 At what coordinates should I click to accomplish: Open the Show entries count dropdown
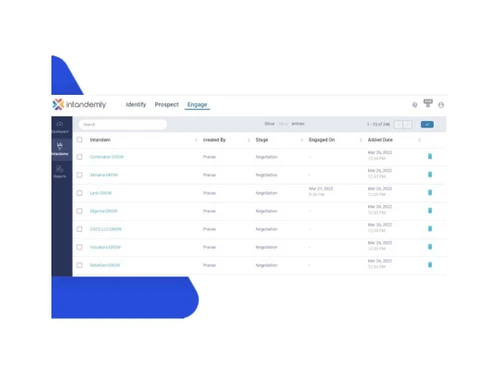pos(284,124)
